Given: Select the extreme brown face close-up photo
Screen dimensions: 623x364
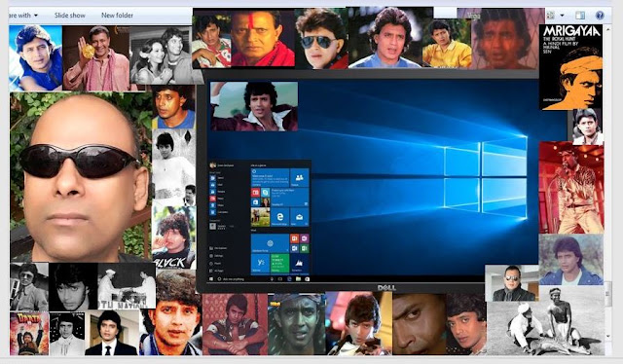Looking at the screenshot, I should coord(420,324).
